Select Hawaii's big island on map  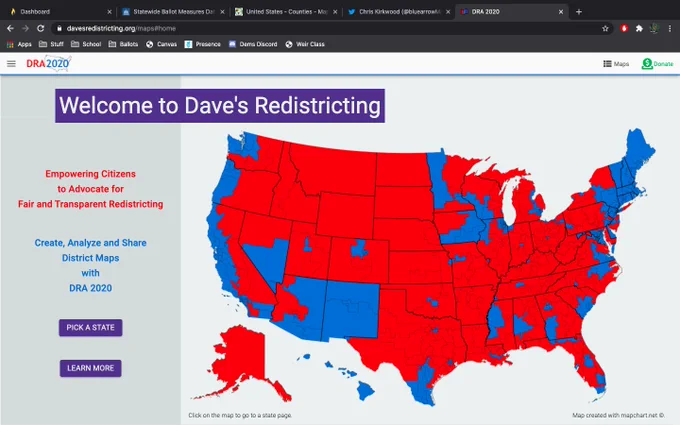(x=366, y=390)
